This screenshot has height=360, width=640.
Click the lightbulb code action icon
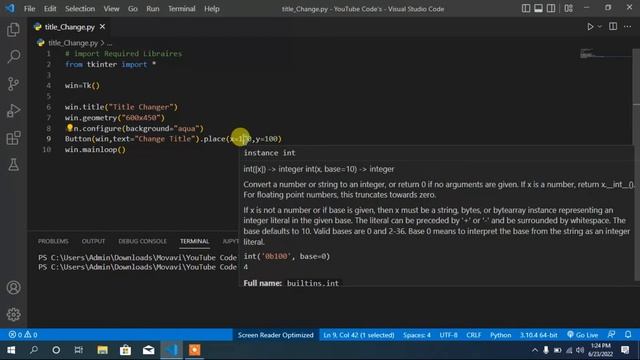tap(69, 128)
